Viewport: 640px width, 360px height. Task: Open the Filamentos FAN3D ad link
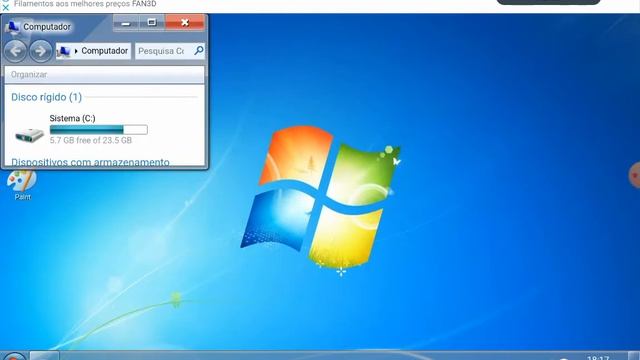click(x=85, y=4)
